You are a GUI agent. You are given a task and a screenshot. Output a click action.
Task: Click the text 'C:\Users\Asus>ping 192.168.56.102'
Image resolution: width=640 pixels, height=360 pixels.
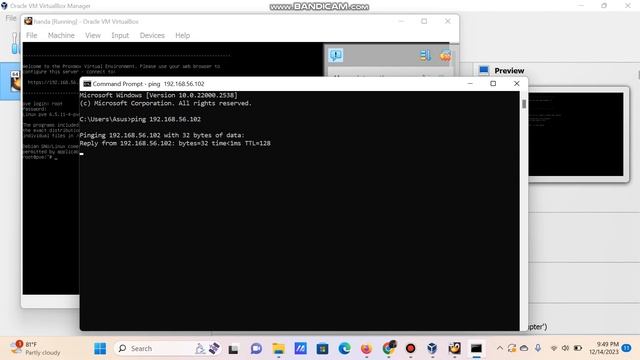(140, 119)
